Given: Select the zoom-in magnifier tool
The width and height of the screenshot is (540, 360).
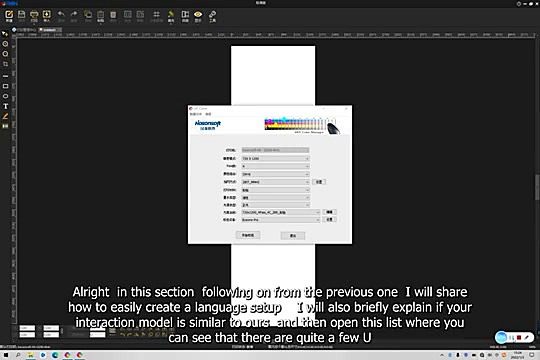Looking at the screenshot, I should click(5, 44).
